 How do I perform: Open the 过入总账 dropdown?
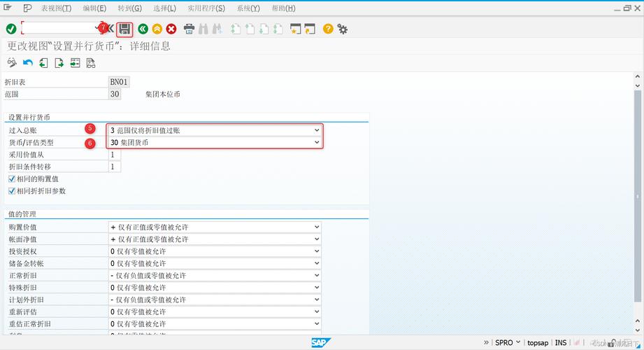[x=317, y=130]
